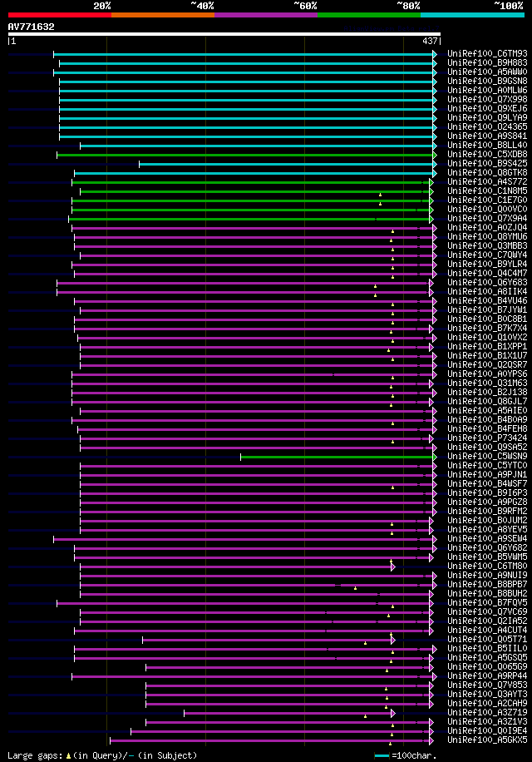Click the green ~80% identity color segment
The width and height of the screenshot is (532, 762).
[x=369, y=15]
